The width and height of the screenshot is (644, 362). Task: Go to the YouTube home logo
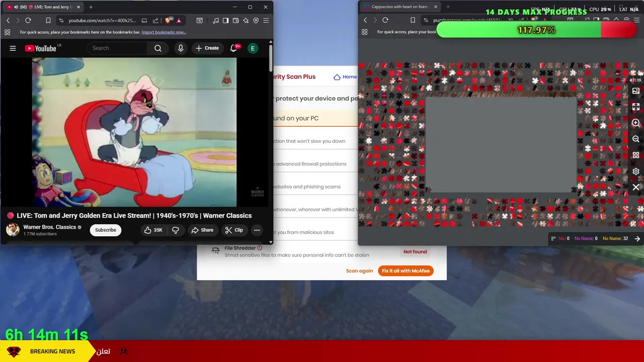[x=40, y=48]
